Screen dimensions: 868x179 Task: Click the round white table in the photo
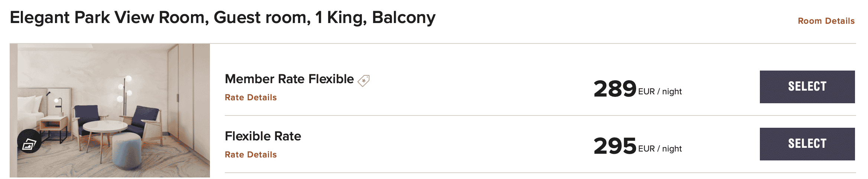pyautogui.click(x=105, y=127)
